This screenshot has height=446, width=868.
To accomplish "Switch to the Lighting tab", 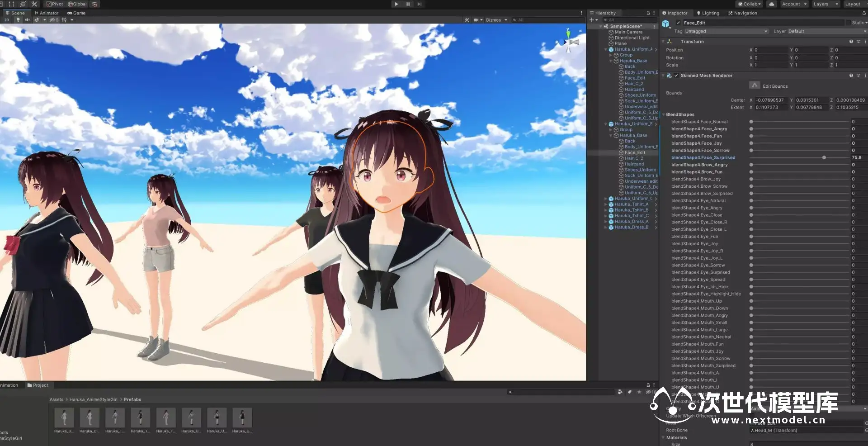I will tap(708, 13).
